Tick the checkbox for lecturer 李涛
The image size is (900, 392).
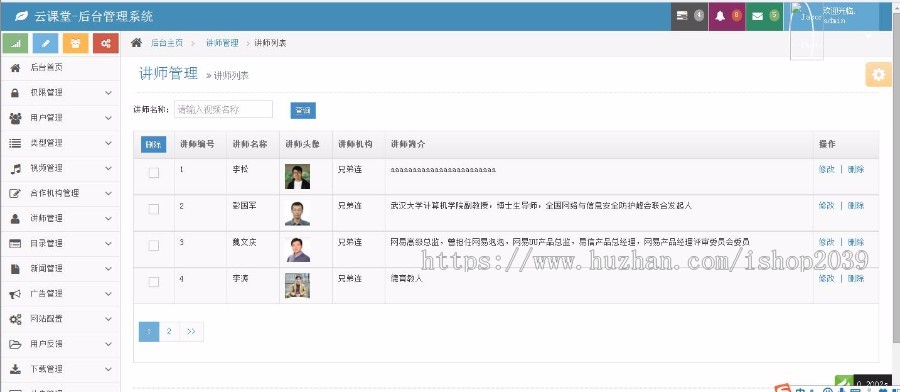point(154,282)
